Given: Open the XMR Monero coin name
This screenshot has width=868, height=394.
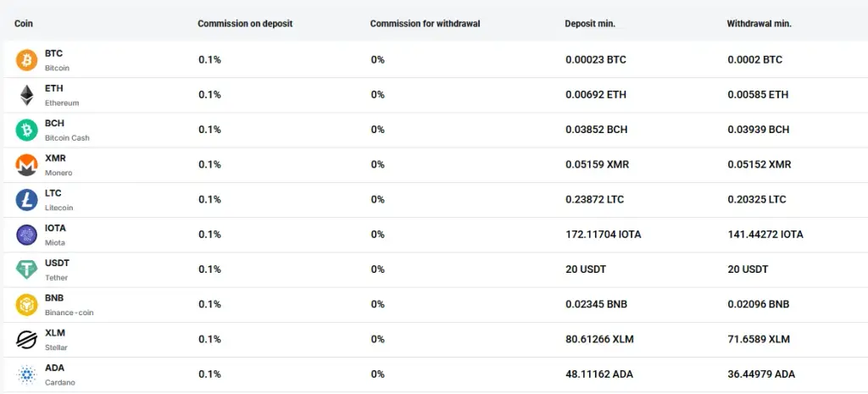Looking at the screenshot, I should pyautogui.click(x=58, y=165).
